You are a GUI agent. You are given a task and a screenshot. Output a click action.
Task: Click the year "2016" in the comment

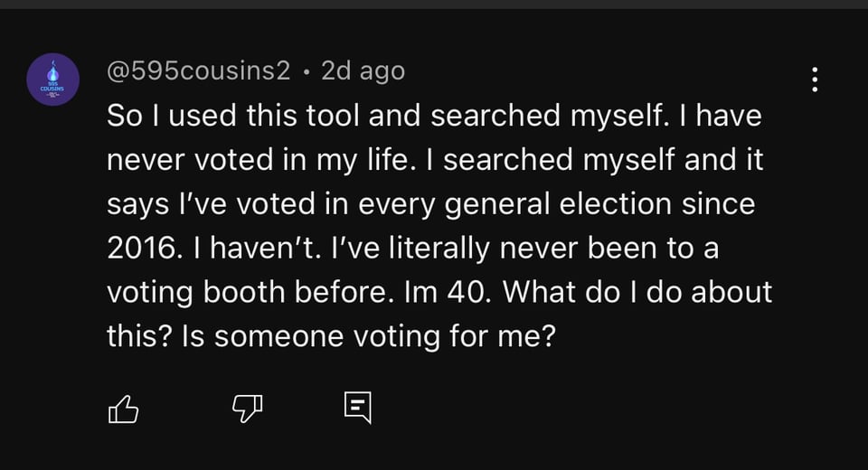[x=140, y=248]
